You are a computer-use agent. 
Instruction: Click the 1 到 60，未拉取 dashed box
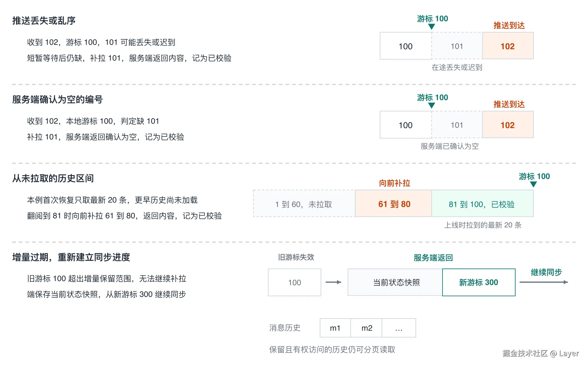pyautogui.click(x=304, y=204)
